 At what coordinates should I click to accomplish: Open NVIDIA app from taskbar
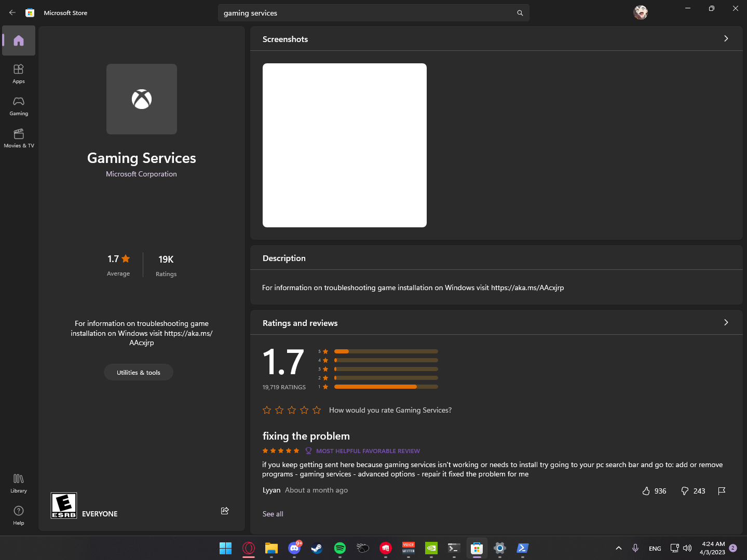point(431,548)
